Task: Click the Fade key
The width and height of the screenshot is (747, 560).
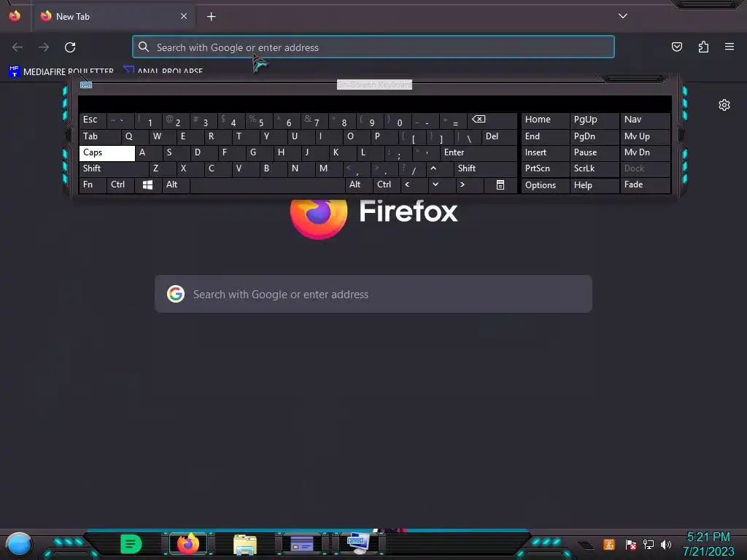Action: tap(645, 184)
